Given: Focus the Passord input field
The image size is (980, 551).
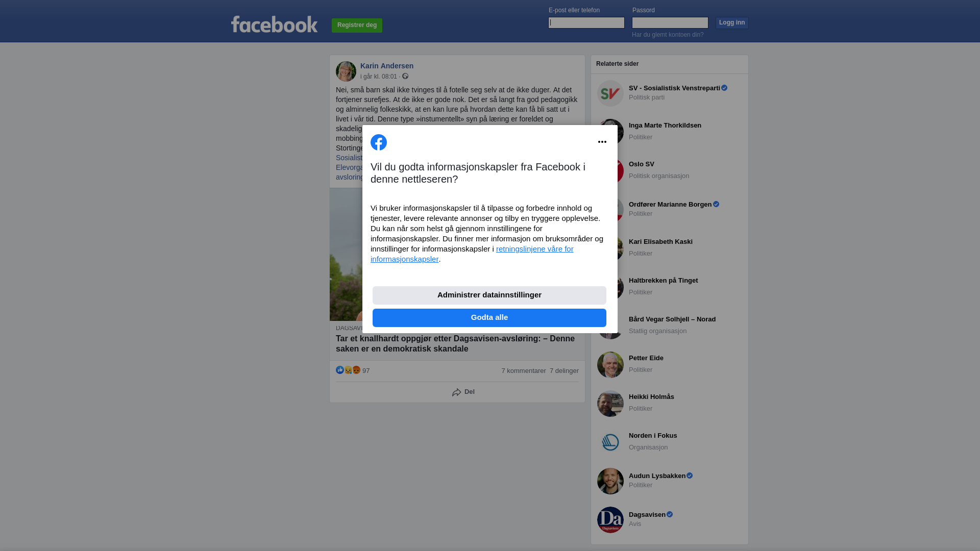Looking at the screenshot, I should click(670, 22).
